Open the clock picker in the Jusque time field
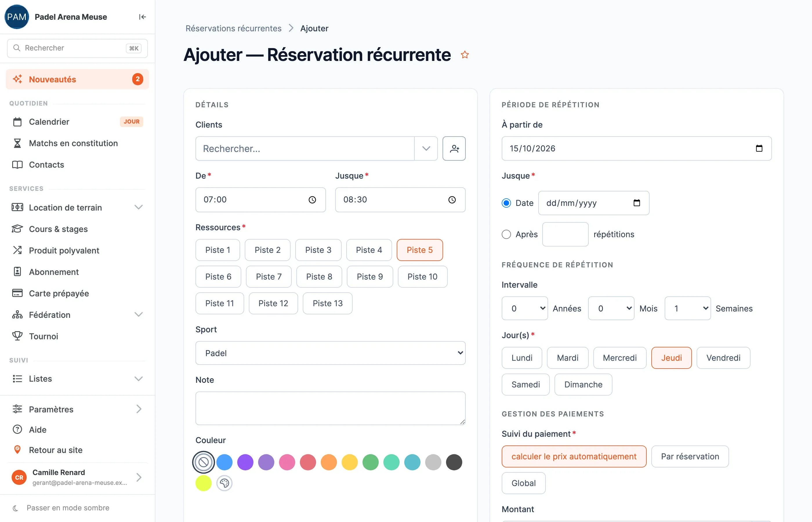This screenshot has width=812, height=522. (x=452, y=200)
